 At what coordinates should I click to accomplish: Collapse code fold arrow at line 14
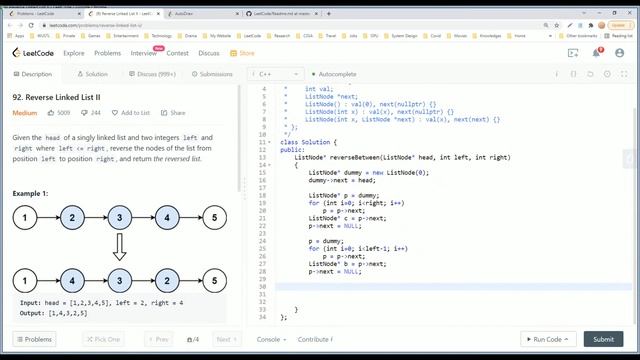[269, 165]
